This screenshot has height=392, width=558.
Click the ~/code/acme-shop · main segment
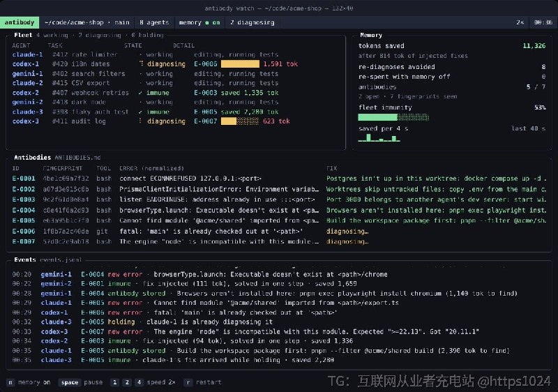[x=86, y=22]
